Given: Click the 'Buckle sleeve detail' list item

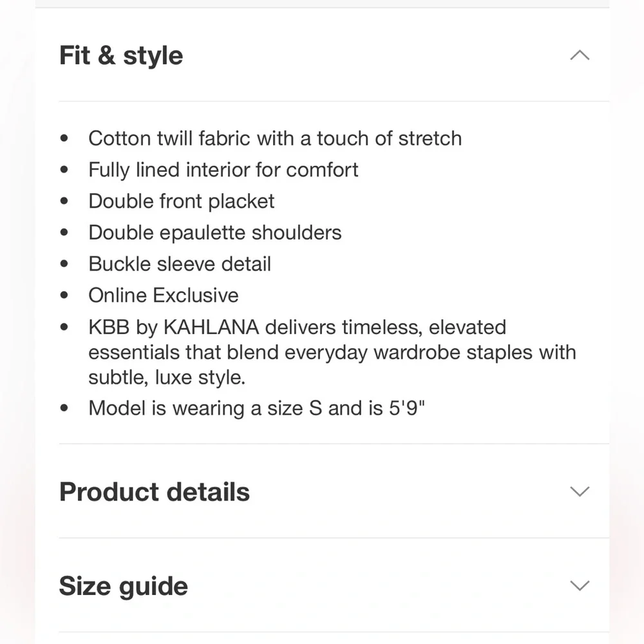Looking at the screenshot, I should coord(180,264).
